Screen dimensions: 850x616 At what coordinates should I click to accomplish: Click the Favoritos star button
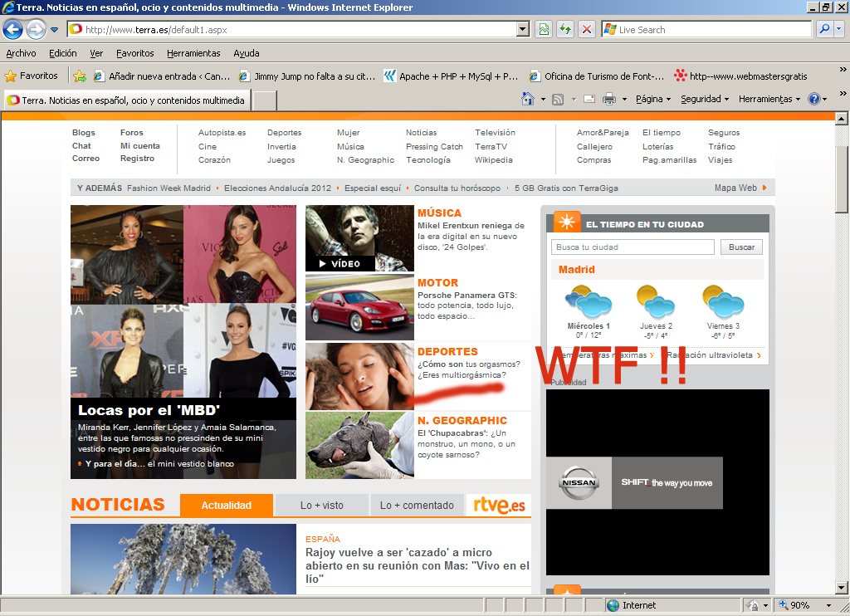pos(32,76)
